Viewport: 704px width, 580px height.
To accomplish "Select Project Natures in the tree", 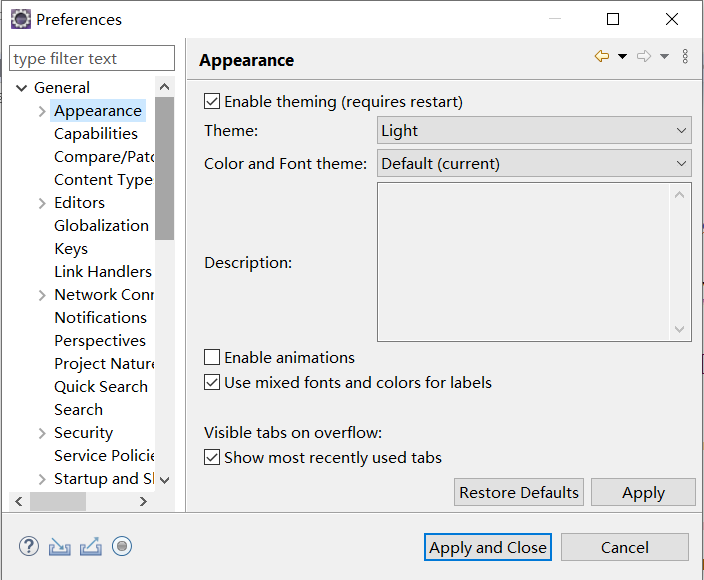I will (x=104, y=364).
